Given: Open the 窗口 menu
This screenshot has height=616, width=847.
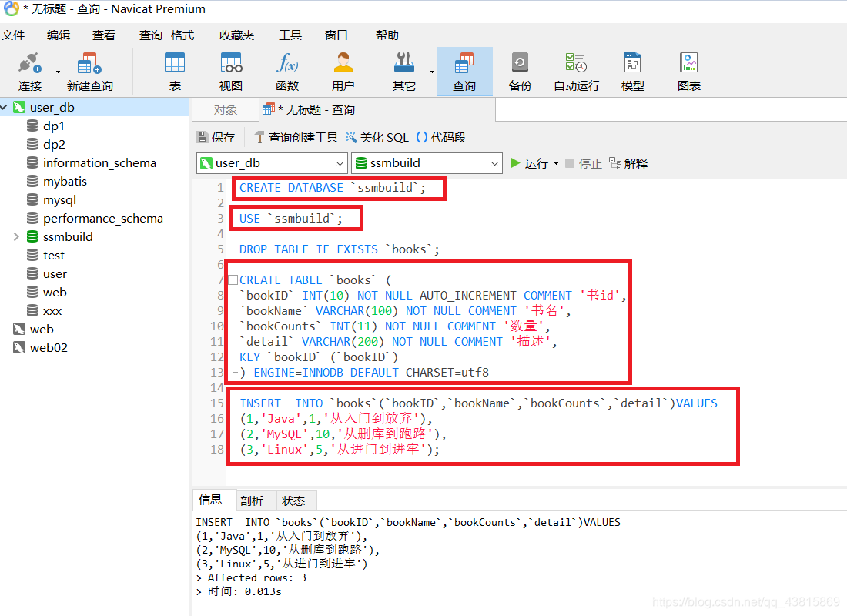Looking at the screenshot, I should coord(336,35).
